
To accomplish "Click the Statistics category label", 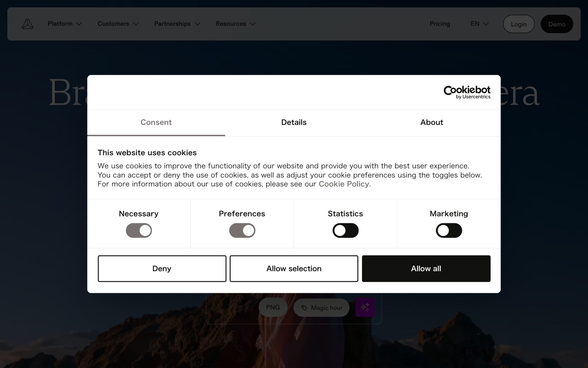I will point(345,214).
